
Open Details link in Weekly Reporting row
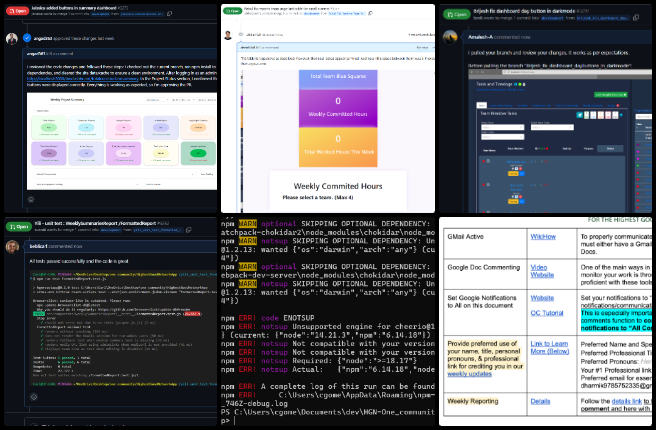tap(540, 402)
